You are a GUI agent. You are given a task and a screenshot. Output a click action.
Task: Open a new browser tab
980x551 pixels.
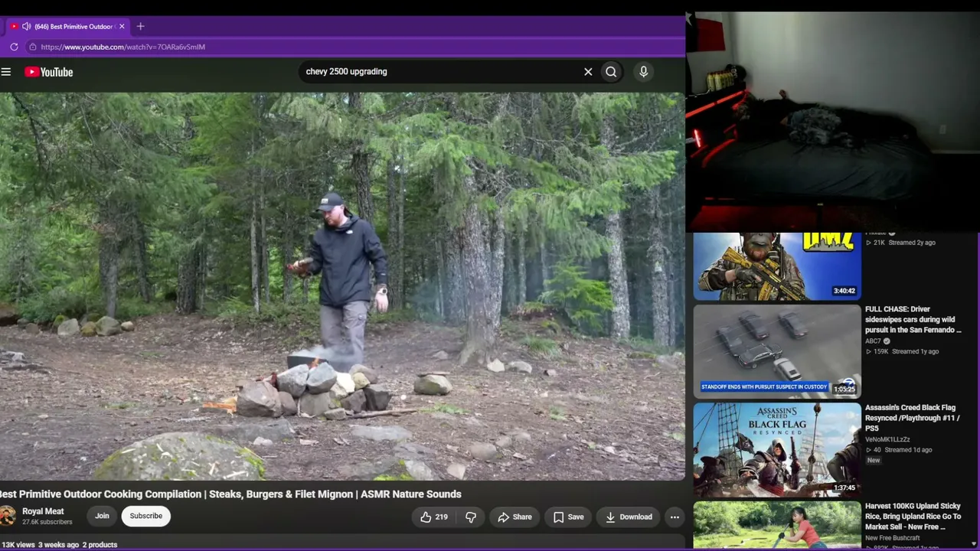140,27
